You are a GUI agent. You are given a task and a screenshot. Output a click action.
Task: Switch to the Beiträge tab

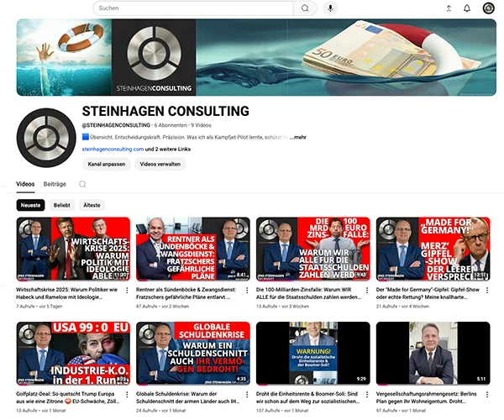coord(55,184)
